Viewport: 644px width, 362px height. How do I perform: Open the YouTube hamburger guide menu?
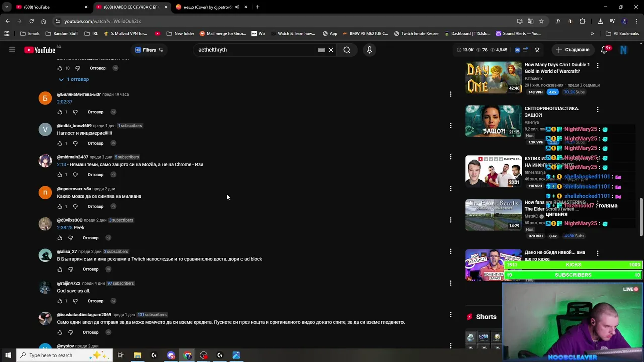pos(12,50)
